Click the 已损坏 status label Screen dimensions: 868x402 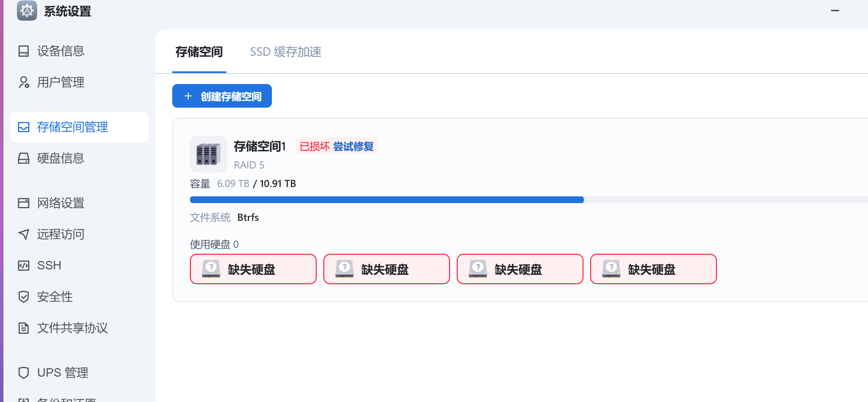(315, 147)
